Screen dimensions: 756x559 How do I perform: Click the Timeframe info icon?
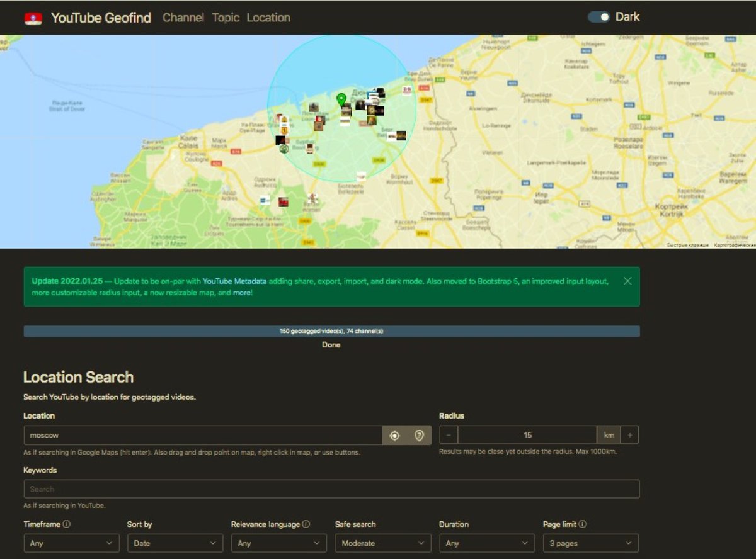coord(66,524)
